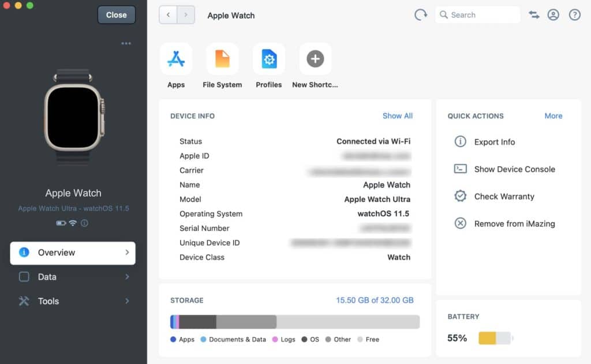591x364 pixels.
Task: Click the Export Info icon
Action: (460, 142)
